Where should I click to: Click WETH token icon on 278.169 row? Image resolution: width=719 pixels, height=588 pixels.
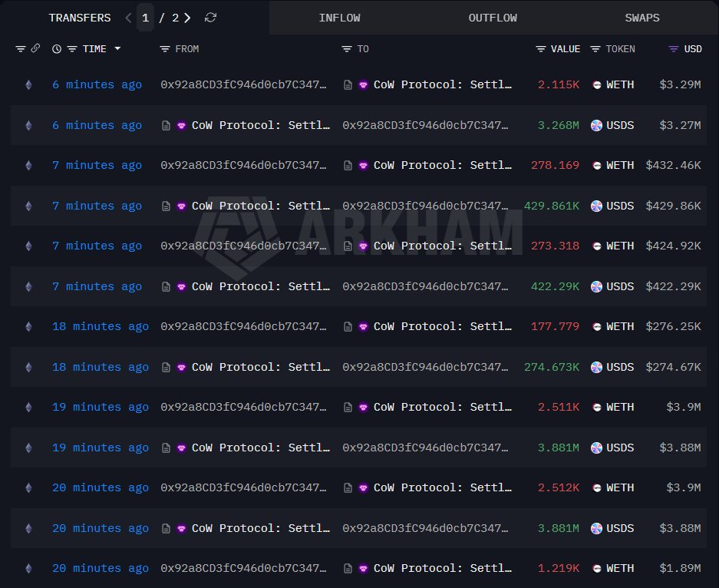(596, 166)
